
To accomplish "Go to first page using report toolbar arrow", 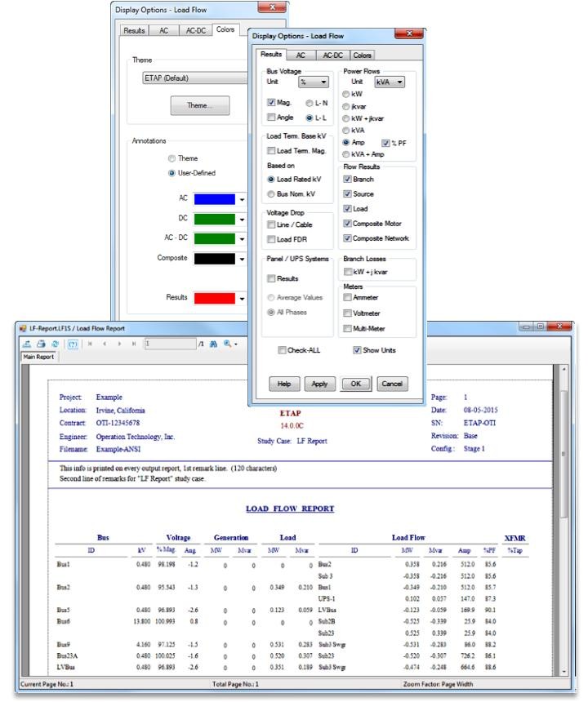I will (x=90, y=344).
